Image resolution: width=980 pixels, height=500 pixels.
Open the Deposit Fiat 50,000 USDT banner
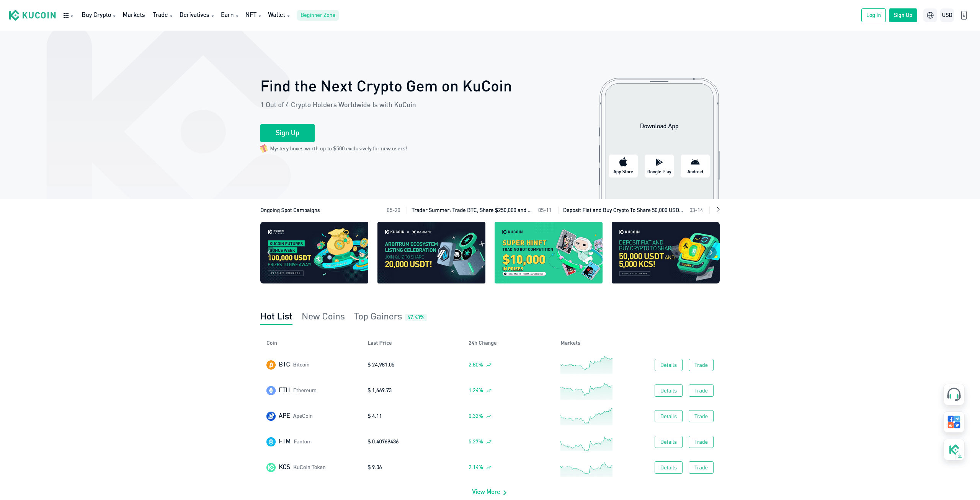[666, 252]
